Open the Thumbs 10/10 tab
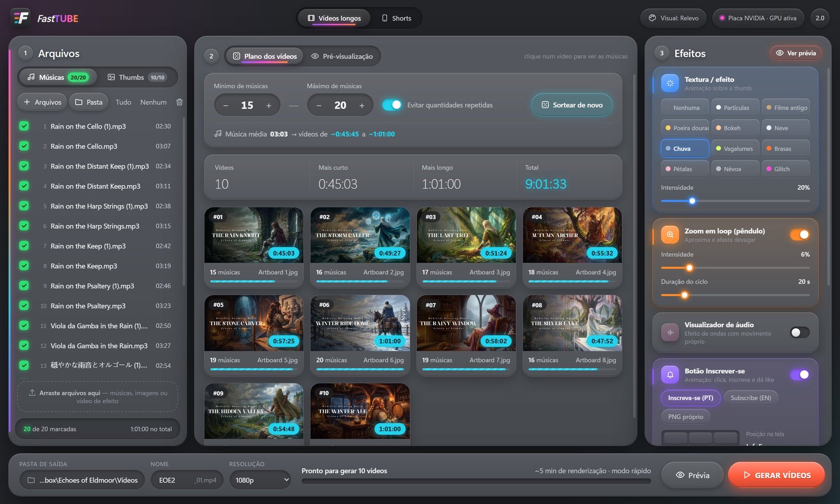This screenshot has width=840, height=504. pyautogui.click(x=136, y=77)
